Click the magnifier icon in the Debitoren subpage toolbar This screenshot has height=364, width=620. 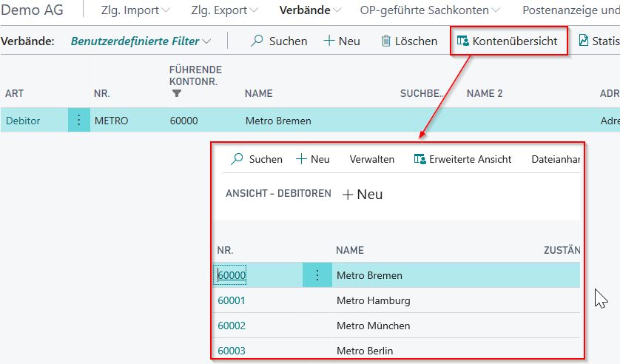click(x=237, y=159)
